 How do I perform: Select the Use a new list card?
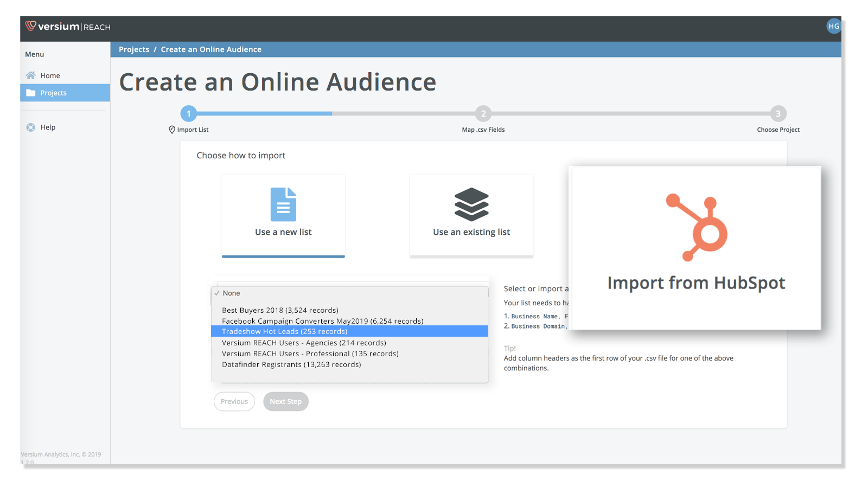pyautogui.click(x=283, y=216)
